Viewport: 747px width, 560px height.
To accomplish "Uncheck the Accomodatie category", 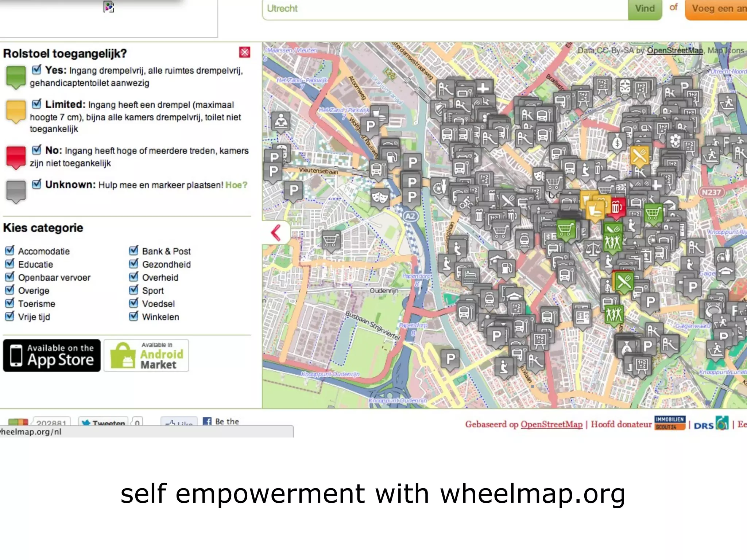I will click(x=10, y=250).
